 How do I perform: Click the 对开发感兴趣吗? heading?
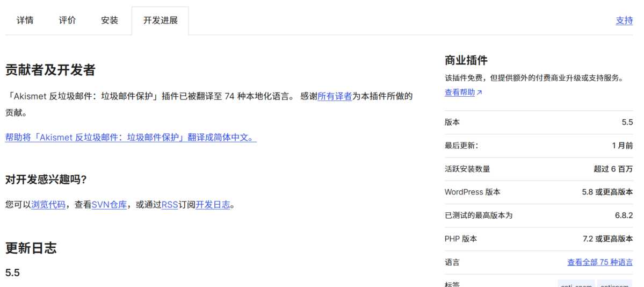tap(46, 180)
